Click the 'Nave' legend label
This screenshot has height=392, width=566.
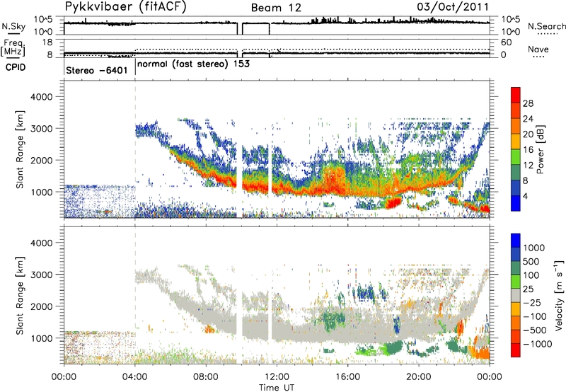538,49
